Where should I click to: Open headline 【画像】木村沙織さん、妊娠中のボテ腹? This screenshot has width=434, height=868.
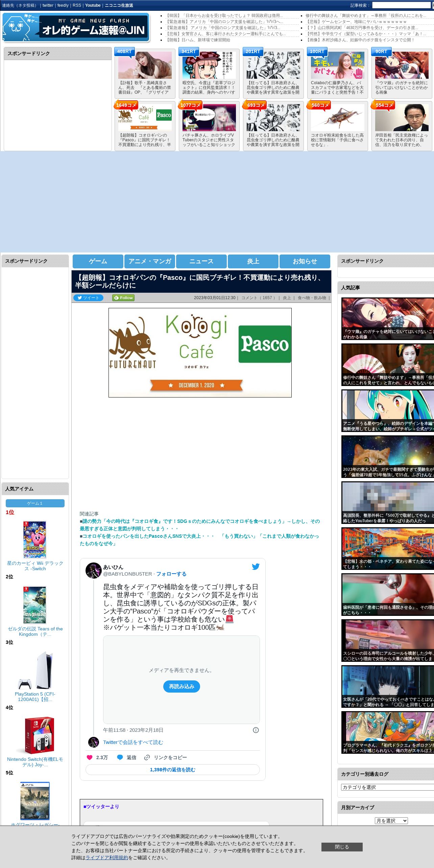[360, 40]
